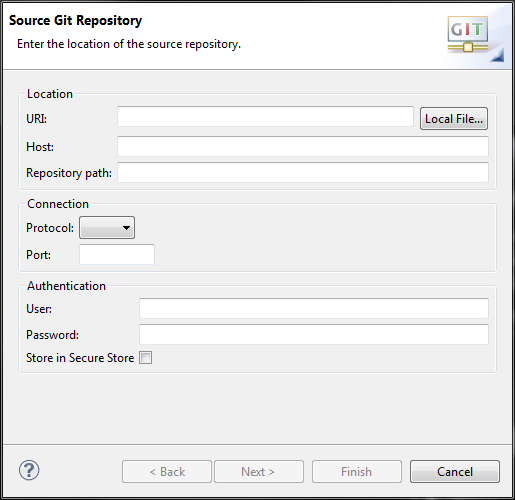Click the Password input field
The width and height of the screenshot is (515, 500).
tap(314, 334)
